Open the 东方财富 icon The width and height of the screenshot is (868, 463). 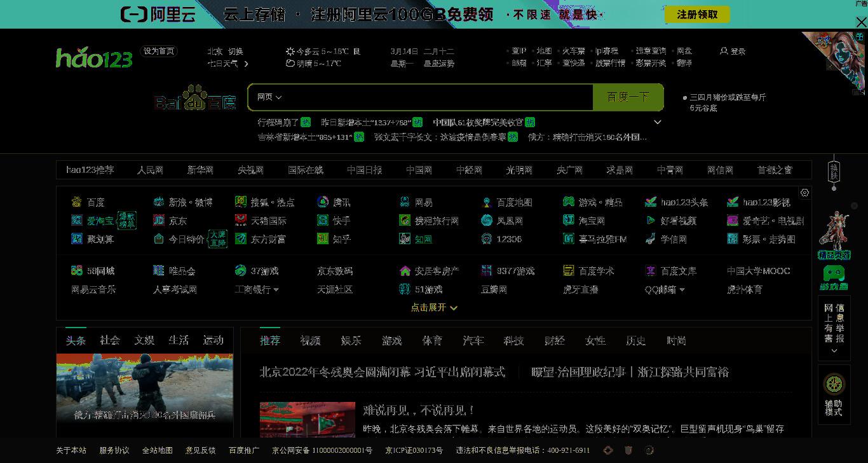[241, 239]
